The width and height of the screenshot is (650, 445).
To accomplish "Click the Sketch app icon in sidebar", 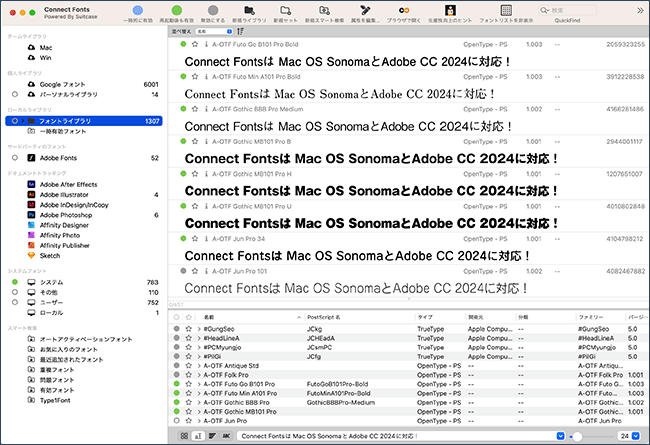I will click(x=31, y=255).
